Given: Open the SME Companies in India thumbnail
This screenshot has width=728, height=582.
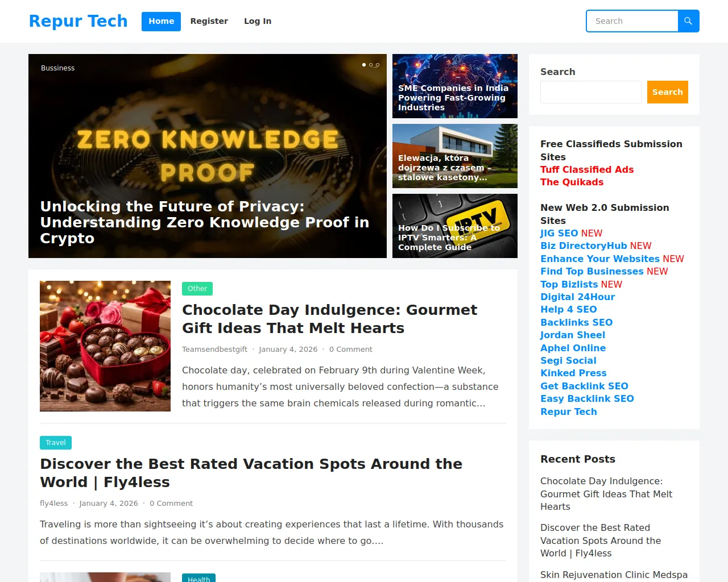Looking at the screenshot, I should point(455,86).
